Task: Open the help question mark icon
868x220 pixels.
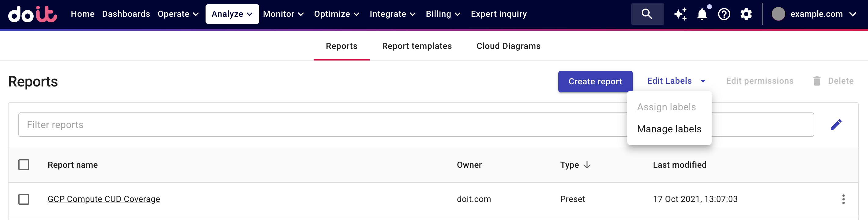Action: point(724,14)
